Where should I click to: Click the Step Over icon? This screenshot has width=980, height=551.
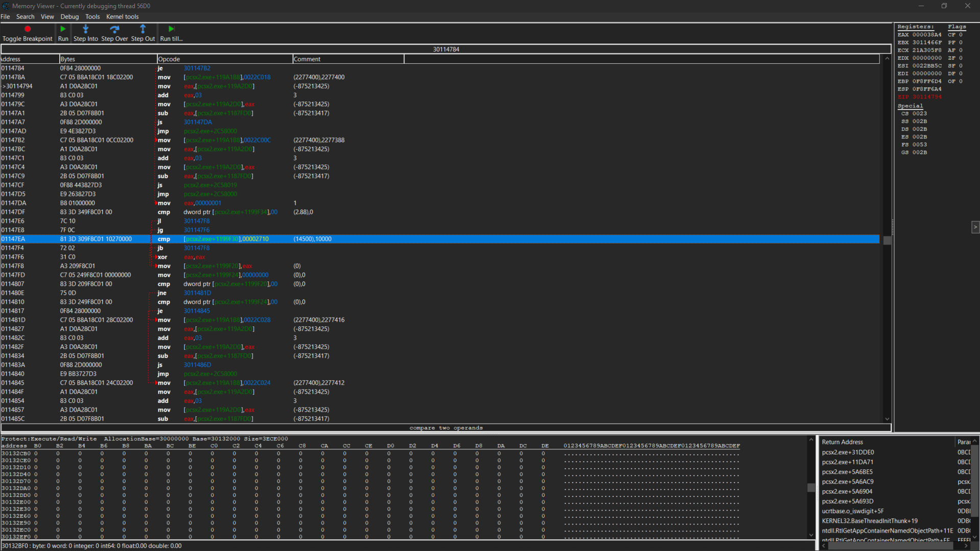click(114, 29)
